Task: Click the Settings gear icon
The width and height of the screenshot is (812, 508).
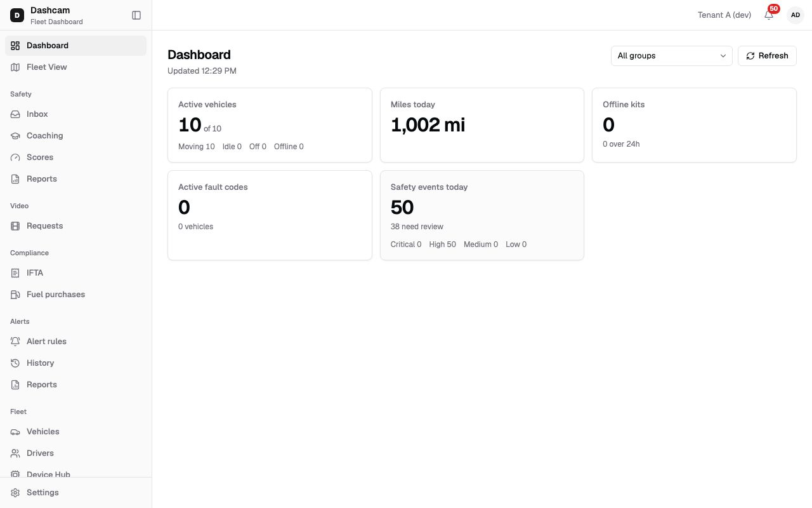Action: pos(15,493)
